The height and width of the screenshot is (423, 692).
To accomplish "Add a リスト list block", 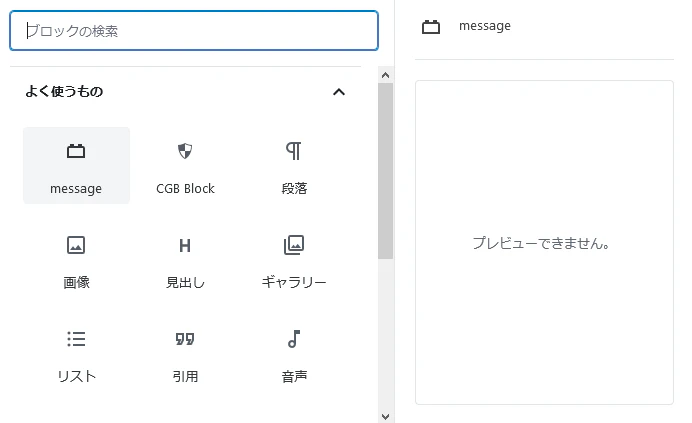I will (76, 354).
